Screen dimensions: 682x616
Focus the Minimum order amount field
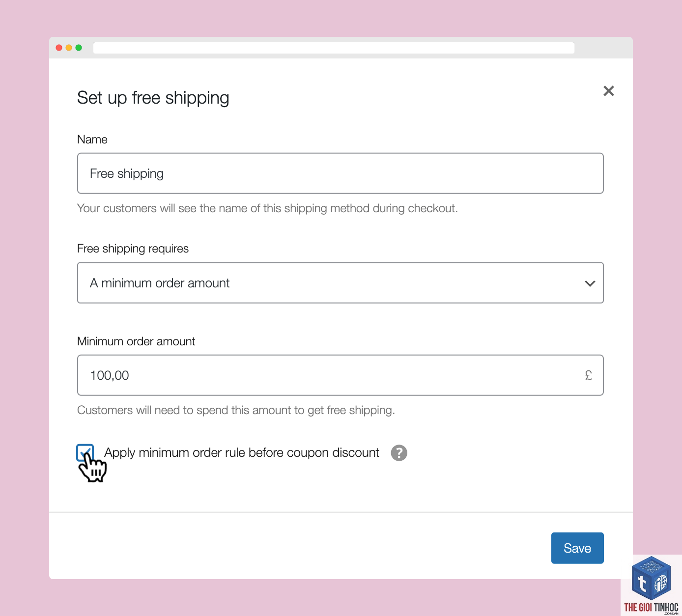[x=341, y=375]
